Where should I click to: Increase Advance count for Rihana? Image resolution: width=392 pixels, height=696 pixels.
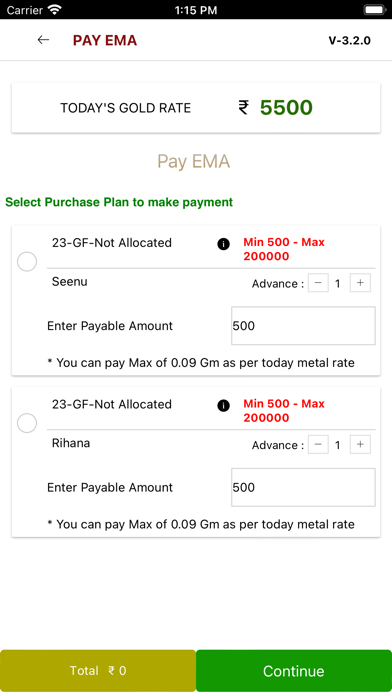pos(360,444)
